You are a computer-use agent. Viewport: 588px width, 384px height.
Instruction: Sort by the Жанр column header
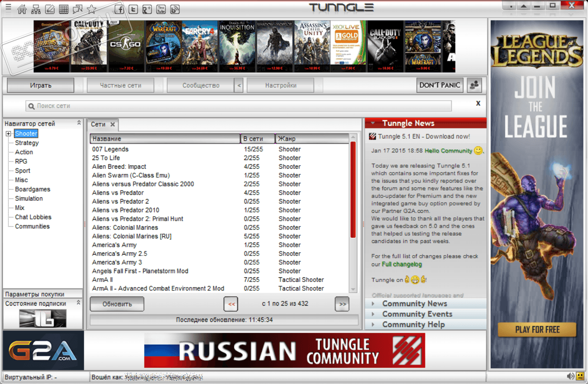coord(312,139)
